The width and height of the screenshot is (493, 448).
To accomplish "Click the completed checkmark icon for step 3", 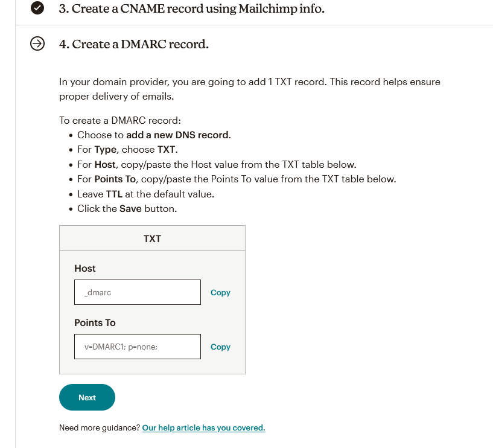I will pyautogui.click(x=37, y=9).
